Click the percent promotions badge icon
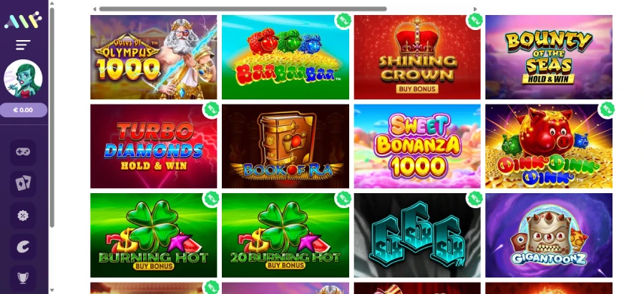Image resolution: width=644 pixels, height=294 pixels. click(23, 215)
